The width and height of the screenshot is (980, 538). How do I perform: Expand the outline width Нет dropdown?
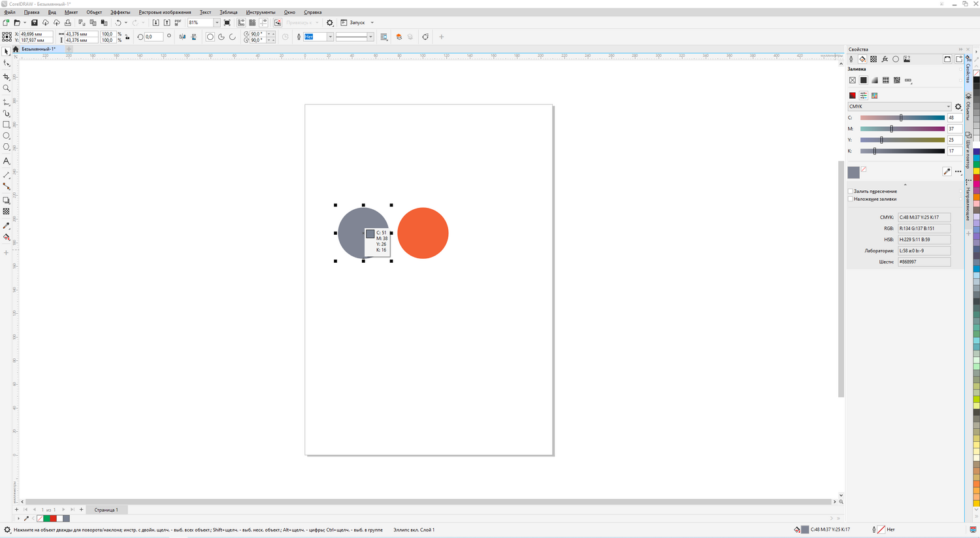pos(330,37)
